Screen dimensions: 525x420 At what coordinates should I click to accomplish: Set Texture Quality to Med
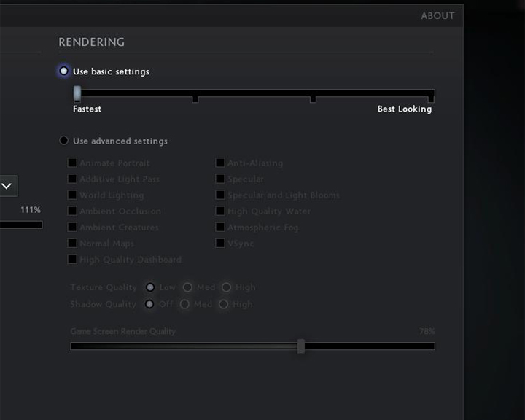[187, 287]
